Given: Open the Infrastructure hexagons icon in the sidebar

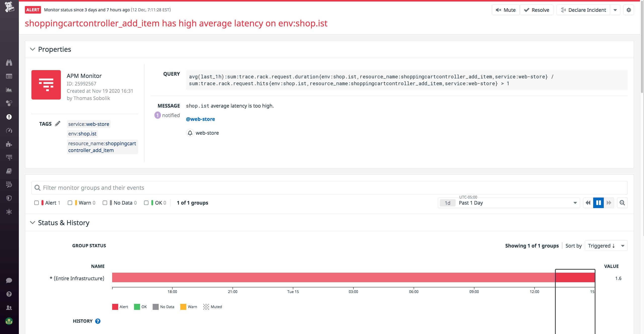Looking at the screenshot, I should tap(9, 103).
